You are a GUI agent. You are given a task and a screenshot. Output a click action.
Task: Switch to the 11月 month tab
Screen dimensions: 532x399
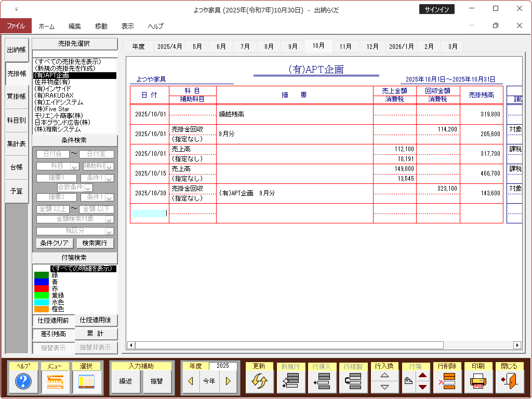345,46
